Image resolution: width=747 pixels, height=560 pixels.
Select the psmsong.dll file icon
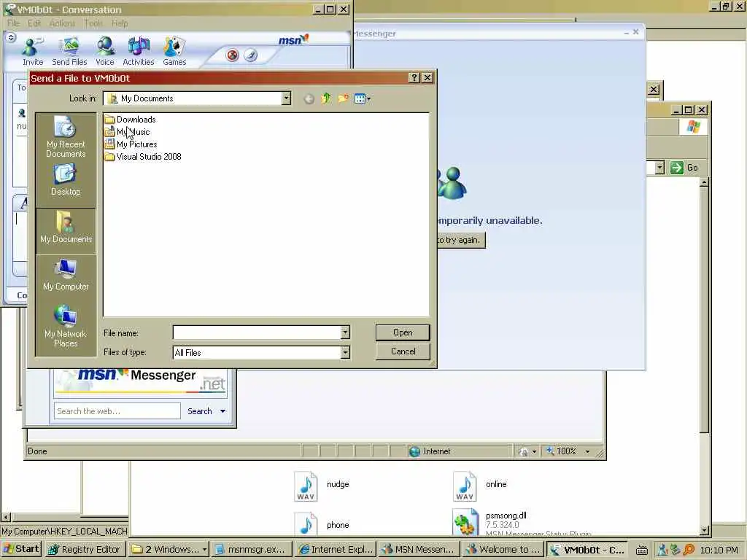[465, 522]
